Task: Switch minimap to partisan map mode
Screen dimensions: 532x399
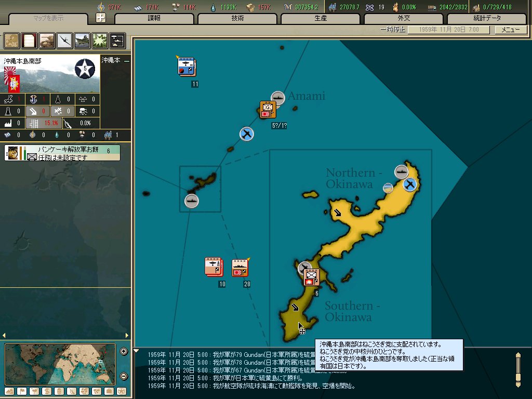Action: [x=72, y=391]
